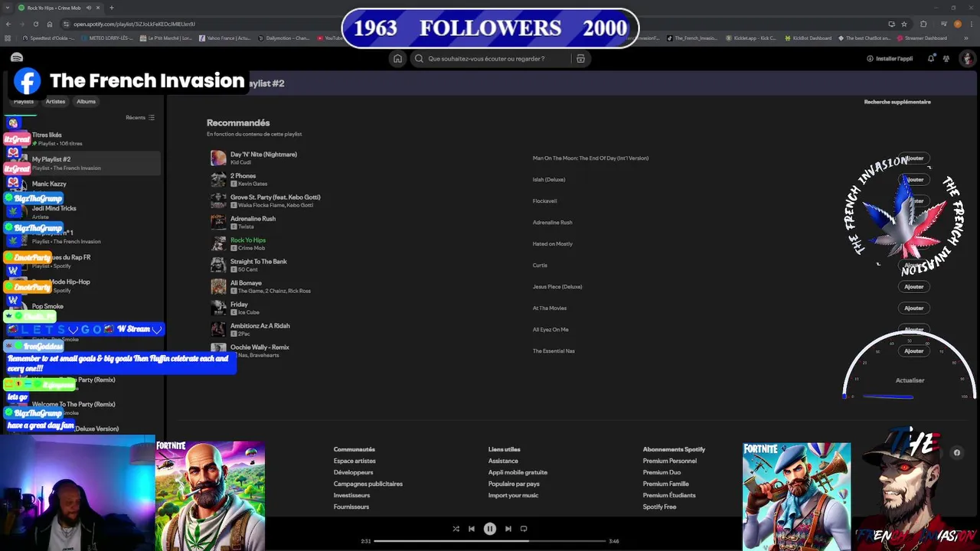Click album All Eyez On Me
Image resolution: width=980 pixels, height=551 pixels.
point(550,330)
